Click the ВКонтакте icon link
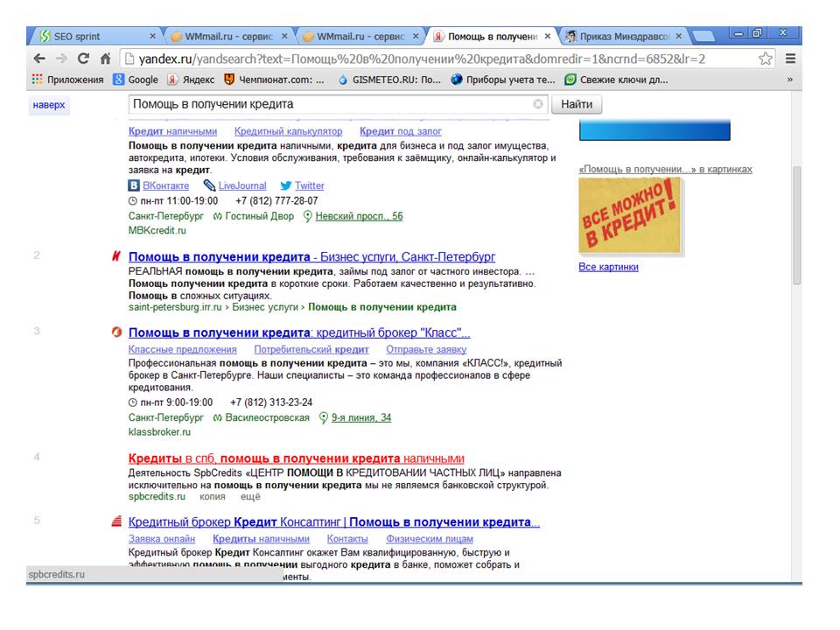The height and width of the screenshot is (630, 840). click(134, 185)
